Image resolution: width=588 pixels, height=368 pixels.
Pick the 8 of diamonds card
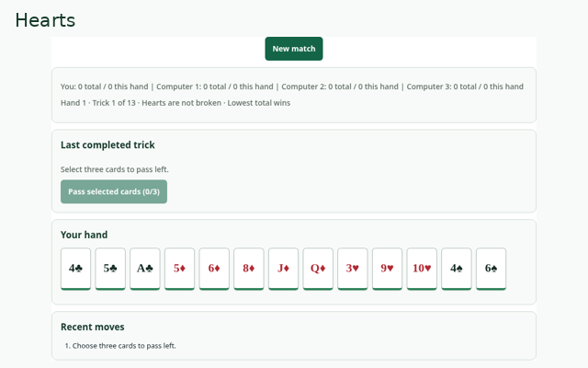pos(249,269)
